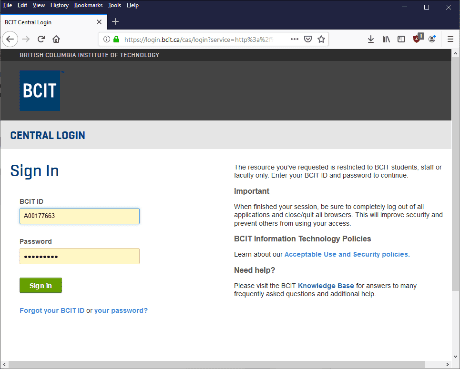
Task: Click the vertical scrollbar thumb
Action: tap(455, 174)
